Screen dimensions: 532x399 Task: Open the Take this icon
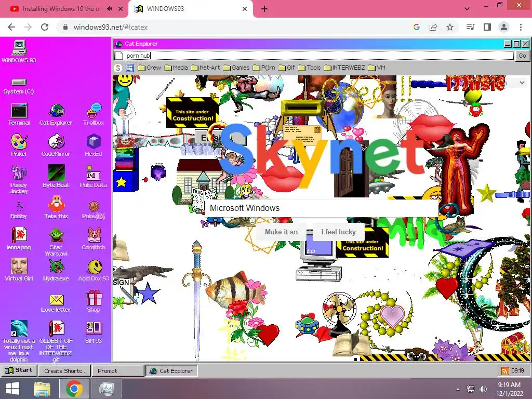pyautogui.click(x=56, y=208)
